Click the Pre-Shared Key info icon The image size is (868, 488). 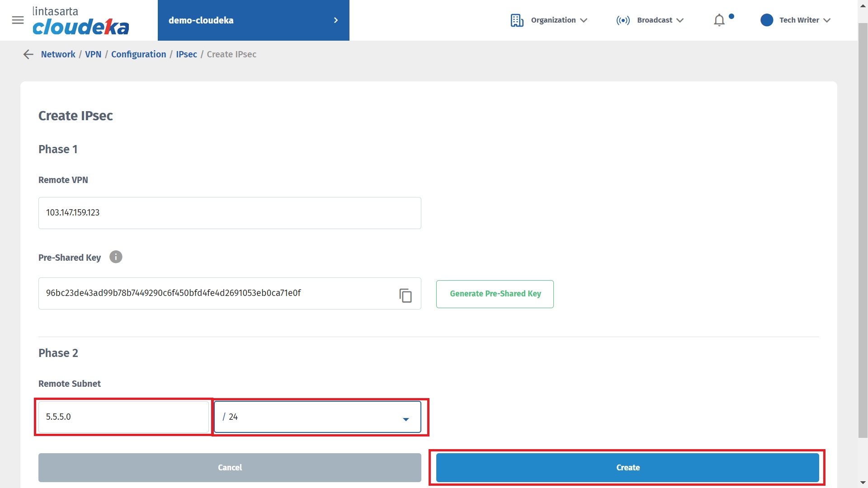pyautogui.click(x=116, y=257)
